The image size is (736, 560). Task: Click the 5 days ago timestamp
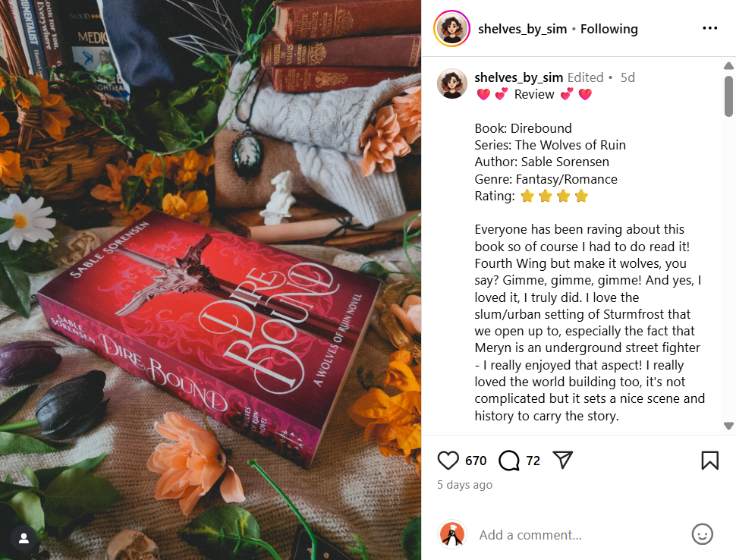[x=464, y=484]
